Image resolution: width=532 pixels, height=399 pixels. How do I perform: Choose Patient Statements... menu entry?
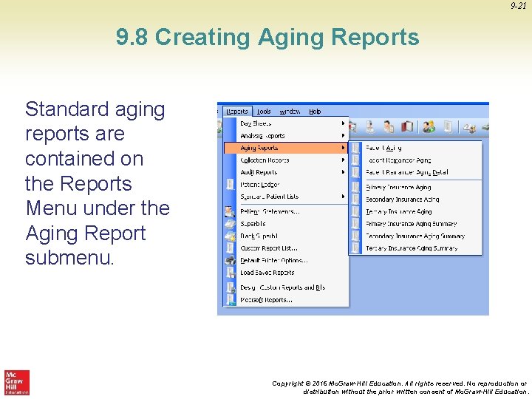click(286, 211)
